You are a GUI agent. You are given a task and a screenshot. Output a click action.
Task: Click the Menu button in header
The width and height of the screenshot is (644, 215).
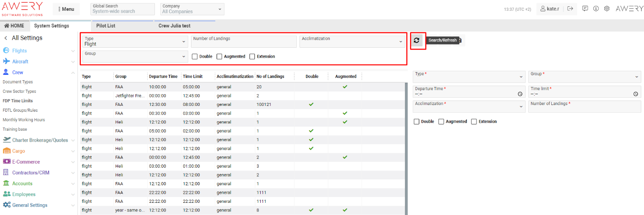[x=66, y=9]
